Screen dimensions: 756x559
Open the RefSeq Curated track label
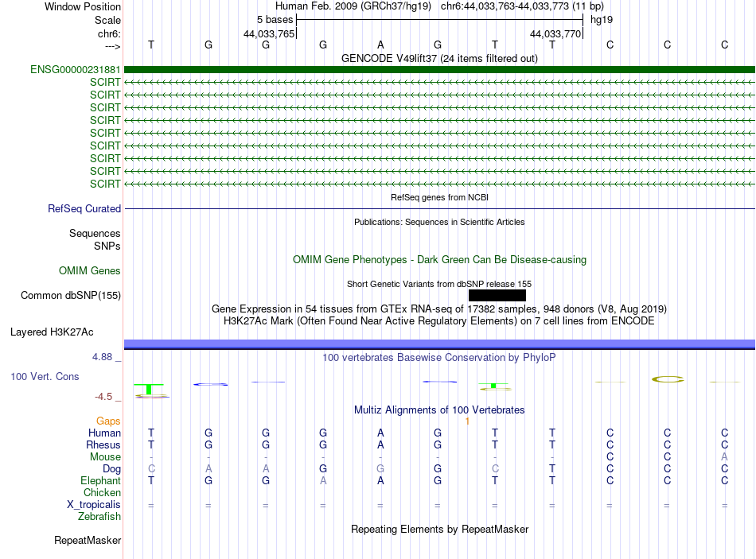84,208
